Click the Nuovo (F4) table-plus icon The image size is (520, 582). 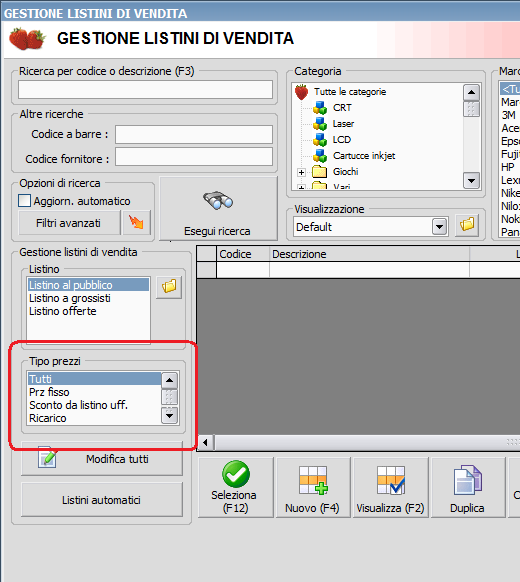click(313, 480)
